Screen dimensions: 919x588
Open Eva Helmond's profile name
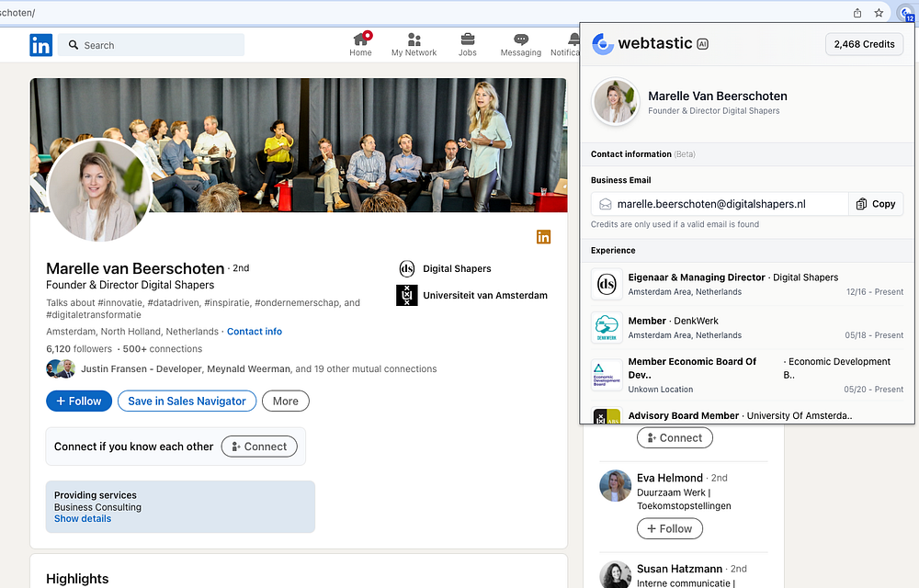(669, 478)
